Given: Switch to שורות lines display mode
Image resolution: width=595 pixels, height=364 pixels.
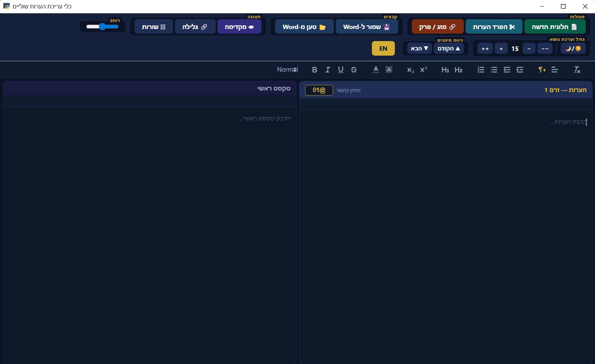Looking at the screenshot, I should click(x=153, y=27).
